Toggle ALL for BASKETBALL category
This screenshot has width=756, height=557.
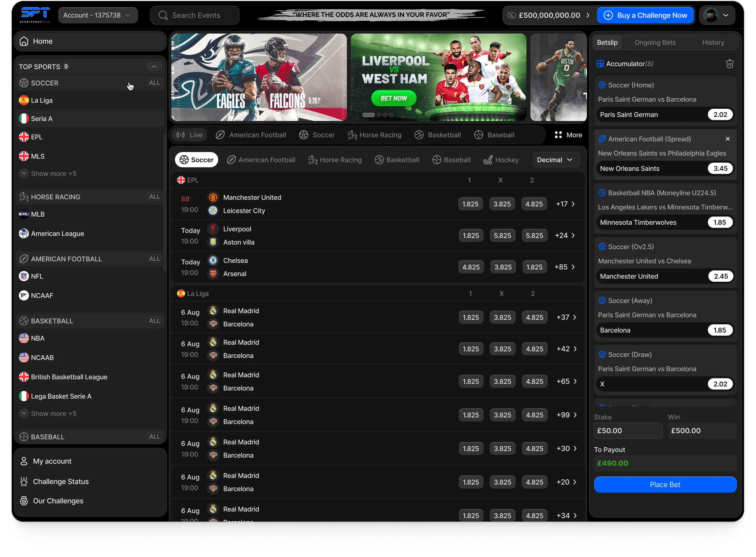154,321
